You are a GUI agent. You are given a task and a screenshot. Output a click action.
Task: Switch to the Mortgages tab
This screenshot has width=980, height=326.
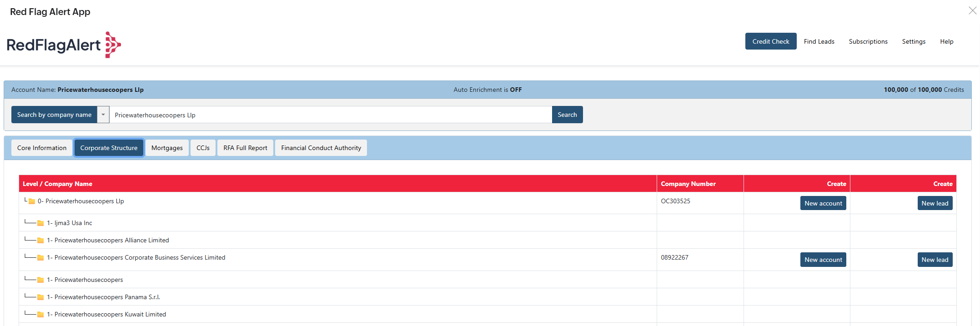point(167,148)
